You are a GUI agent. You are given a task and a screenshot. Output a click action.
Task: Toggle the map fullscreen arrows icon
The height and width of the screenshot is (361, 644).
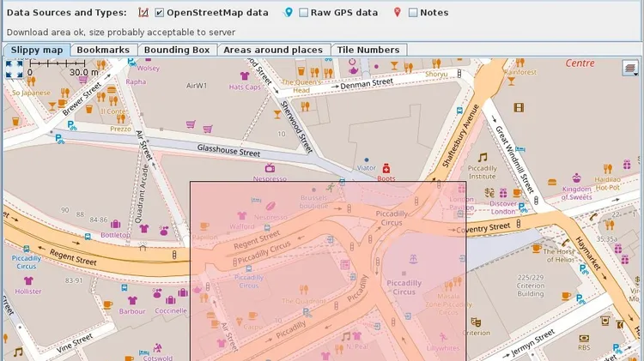[x=15, y=68]
